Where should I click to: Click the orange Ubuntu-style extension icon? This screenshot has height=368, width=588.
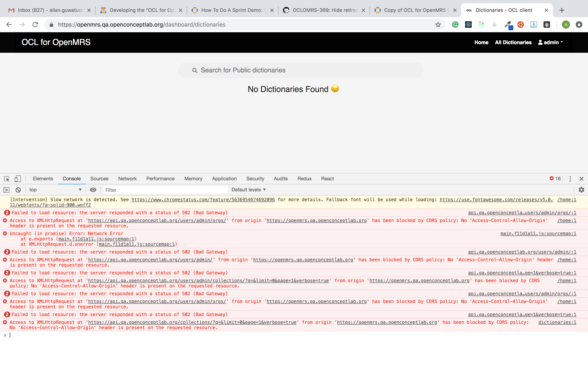point(520,25)
